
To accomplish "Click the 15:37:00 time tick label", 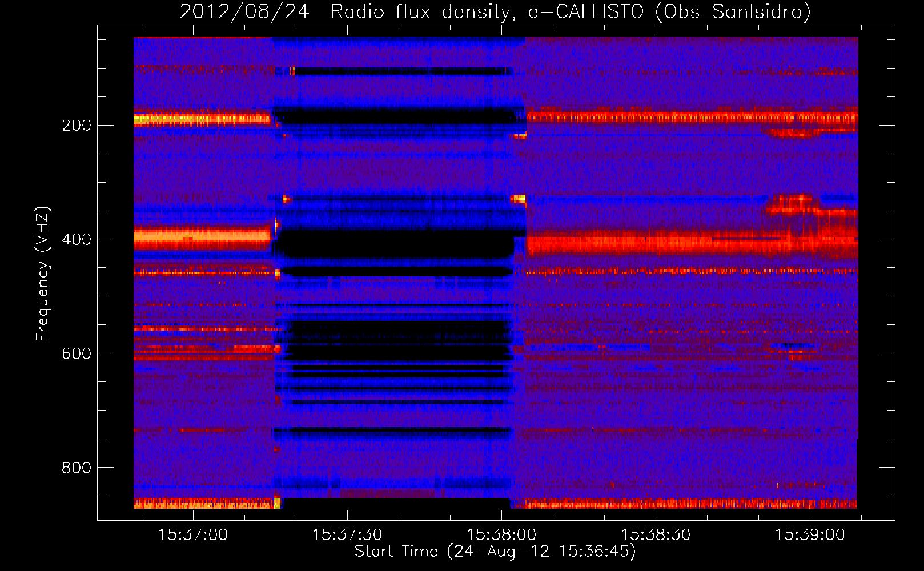I will 193,534.
